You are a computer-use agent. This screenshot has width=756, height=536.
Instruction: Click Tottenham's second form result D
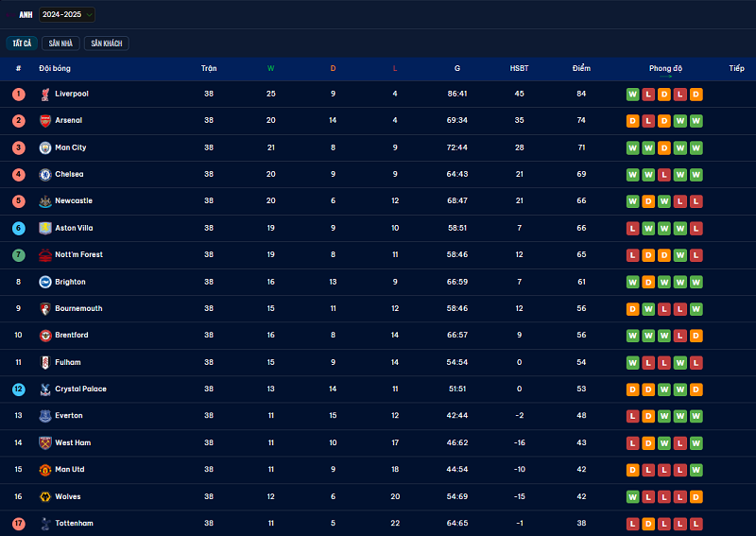[x=648, y=524]
